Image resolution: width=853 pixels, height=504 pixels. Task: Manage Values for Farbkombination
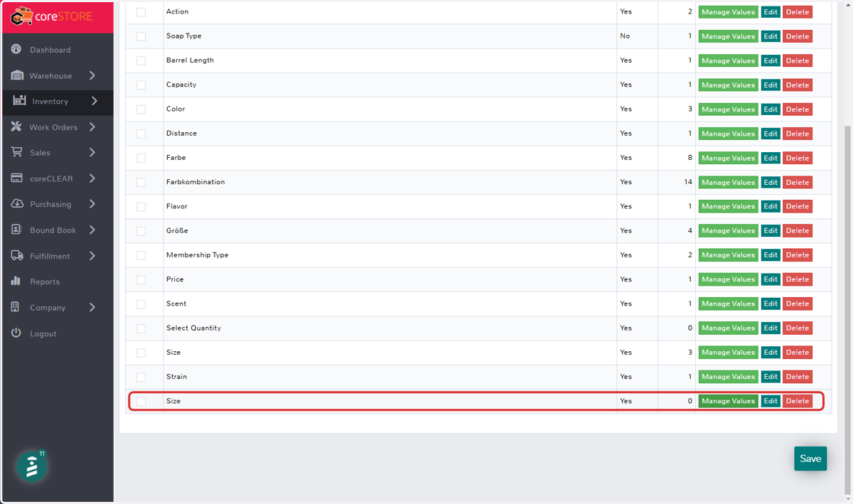728,182
